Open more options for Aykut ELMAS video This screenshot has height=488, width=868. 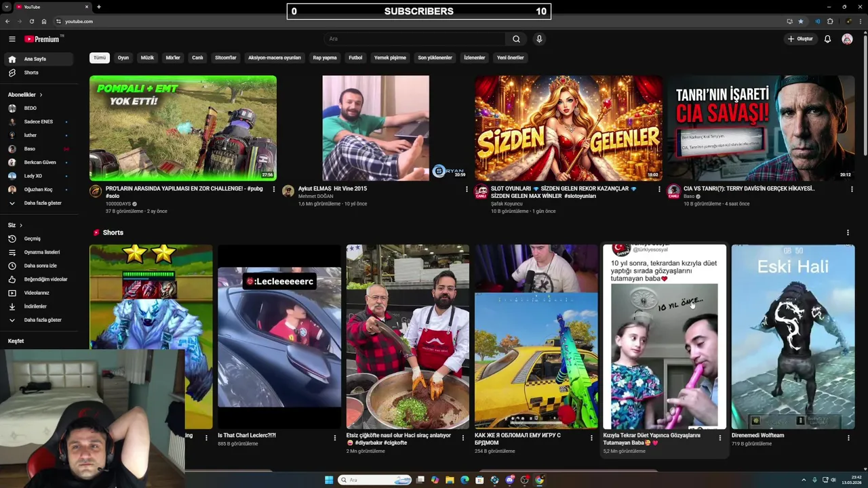click(467, 189)
